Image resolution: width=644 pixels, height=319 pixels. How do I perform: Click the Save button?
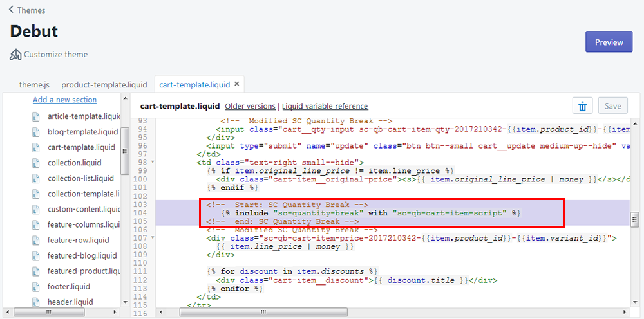tap(612, 106)
